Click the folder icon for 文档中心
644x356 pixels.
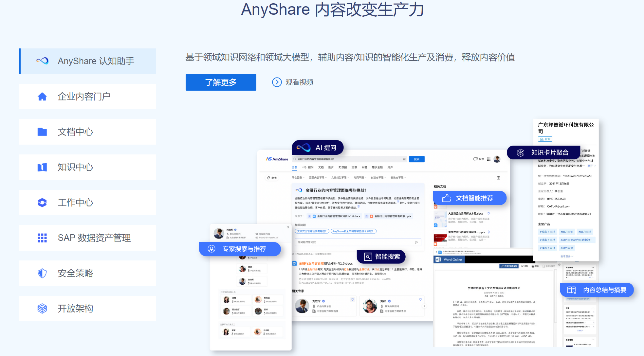click(x=42, y=132)
